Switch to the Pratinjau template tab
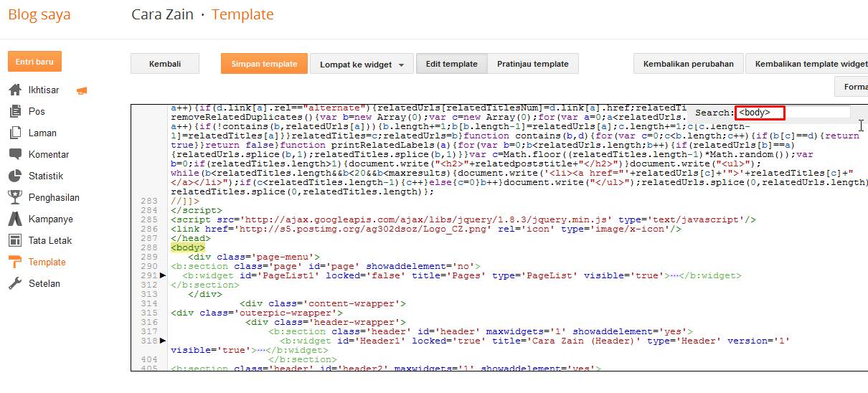868x393 pixels. point(533,64)
